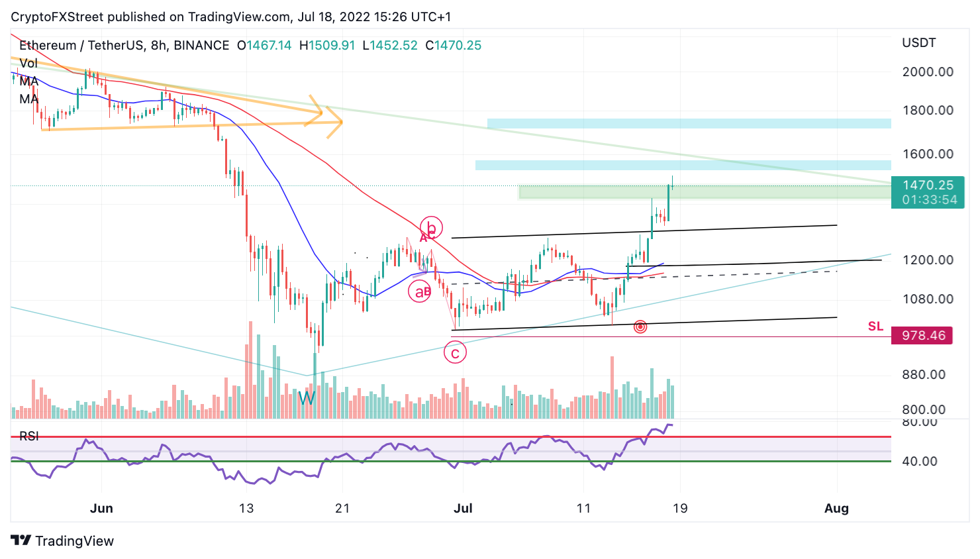Screen dimensions: 980x559
Task: Click the 2000.00 price level on axis
Action: 928,72
